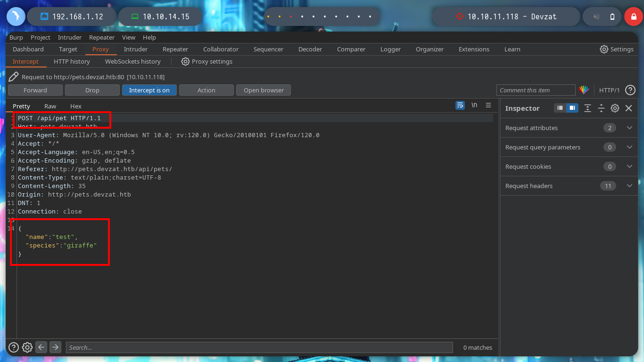
Task: Switch Inspector to left-side panel layout
Action: pyautogui.click(x=560, y=108)
